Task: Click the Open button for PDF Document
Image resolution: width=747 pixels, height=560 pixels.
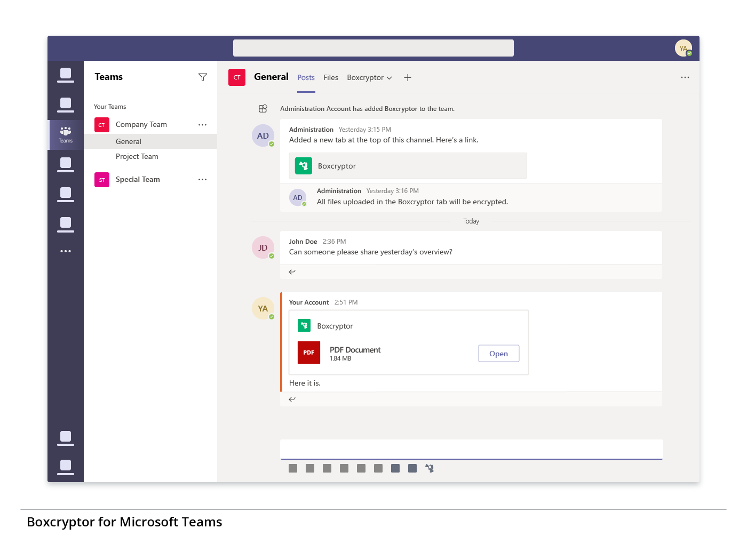Action: 499,354
